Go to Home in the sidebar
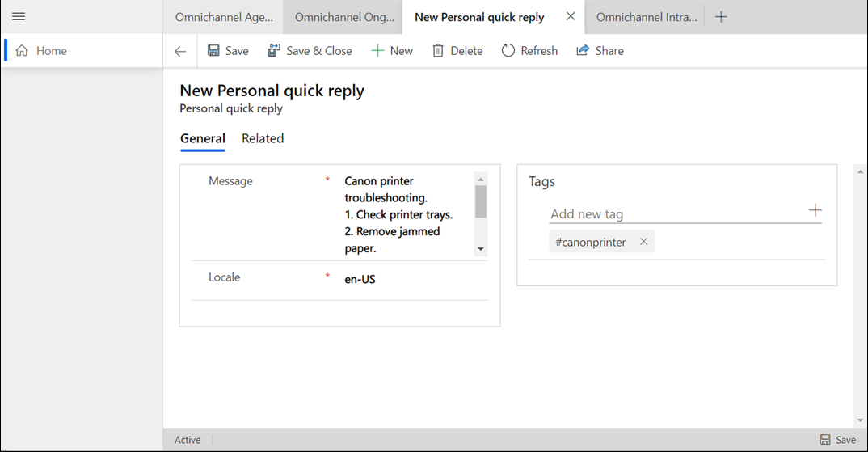This screenshot has height=452, width=868. pos(82,50)
